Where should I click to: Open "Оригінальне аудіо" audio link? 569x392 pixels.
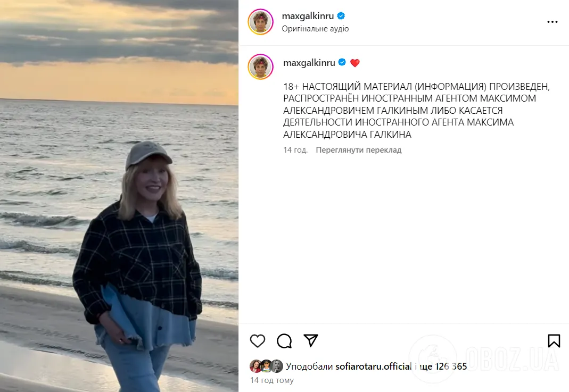click(x=315, y=29)
